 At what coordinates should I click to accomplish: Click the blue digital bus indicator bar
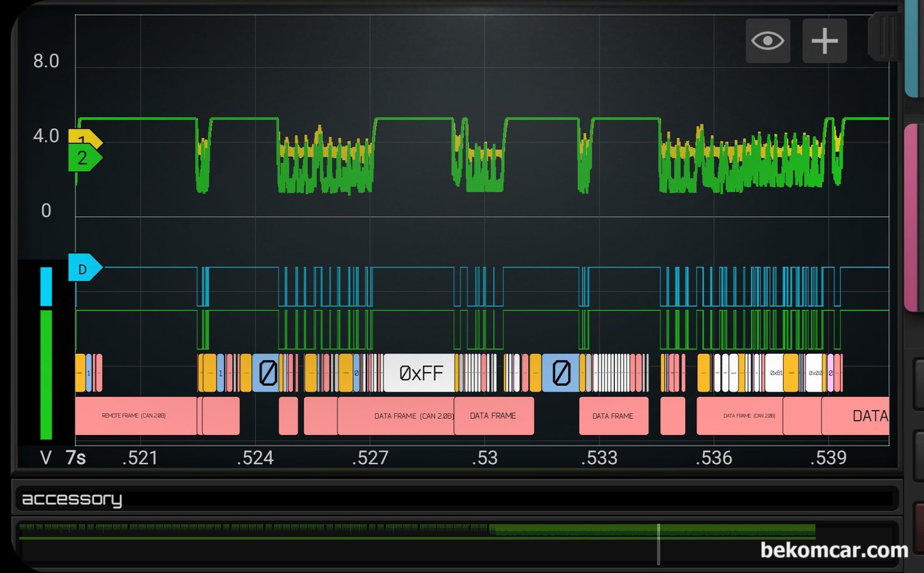[46, 286]
